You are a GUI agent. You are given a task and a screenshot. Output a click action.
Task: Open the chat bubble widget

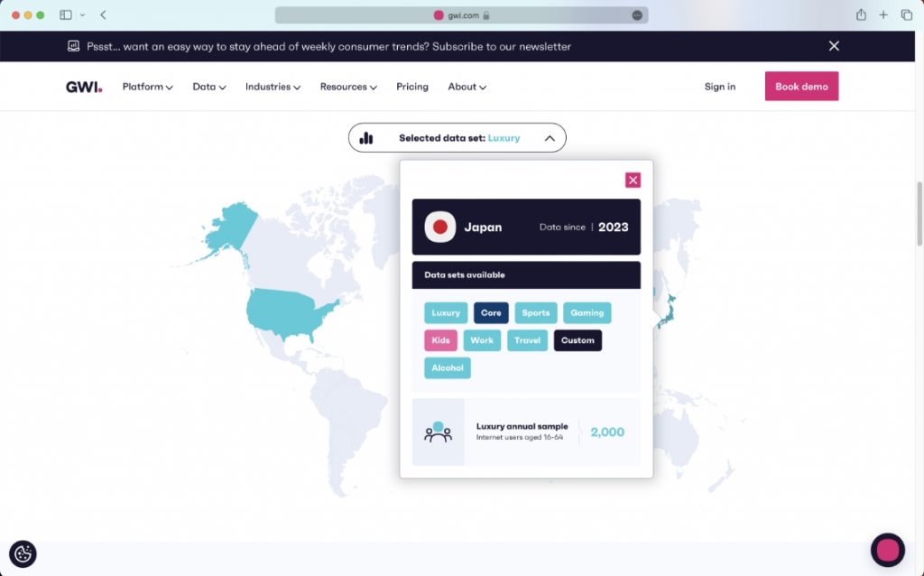[x=887, y=549]
